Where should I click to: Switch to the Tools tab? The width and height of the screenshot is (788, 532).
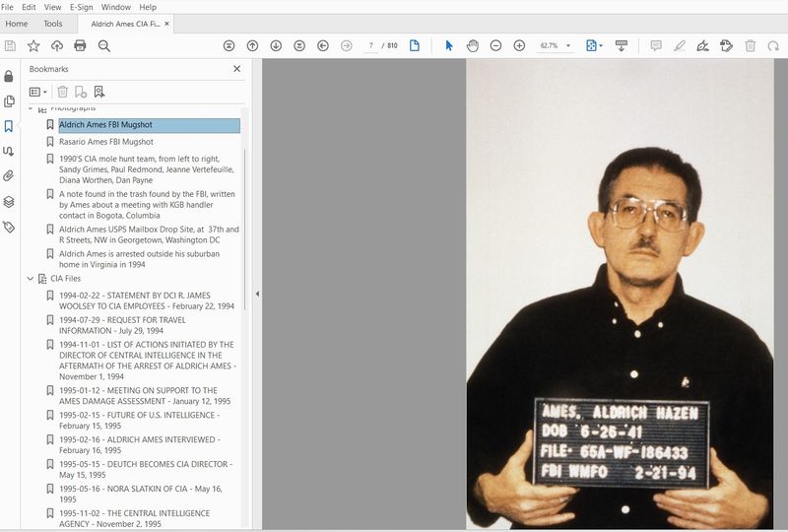tap(52, 24)
